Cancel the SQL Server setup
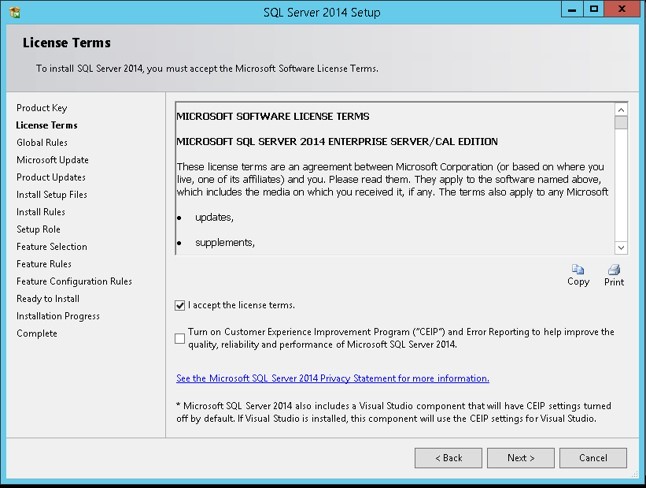646x488 pixels. tap(592, 458)
